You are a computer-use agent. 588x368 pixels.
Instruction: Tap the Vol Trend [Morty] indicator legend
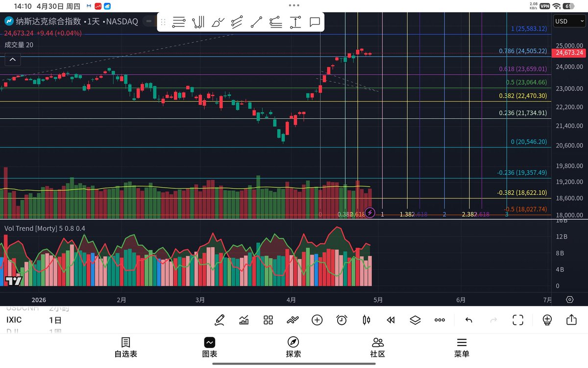pos(45,228)
